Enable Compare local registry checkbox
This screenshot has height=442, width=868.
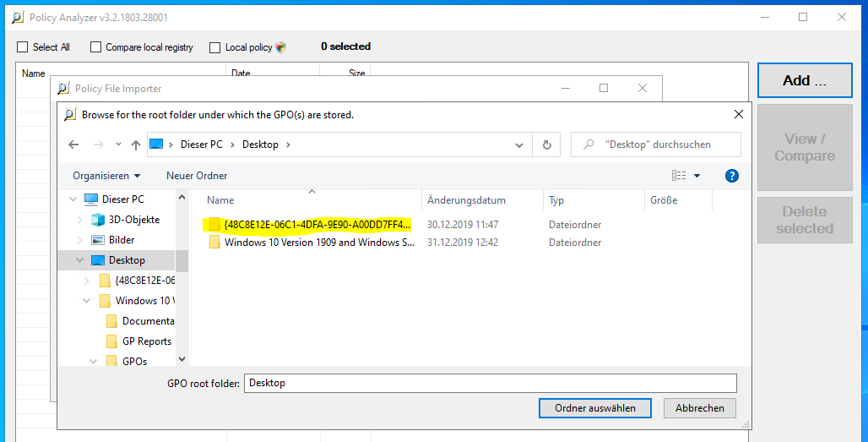95,47
